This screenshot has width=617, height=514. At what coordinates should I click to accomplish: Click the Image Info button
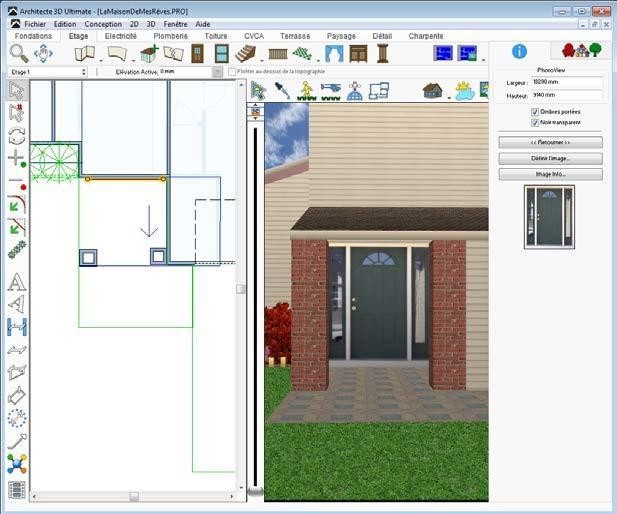[x=550, y=174]
